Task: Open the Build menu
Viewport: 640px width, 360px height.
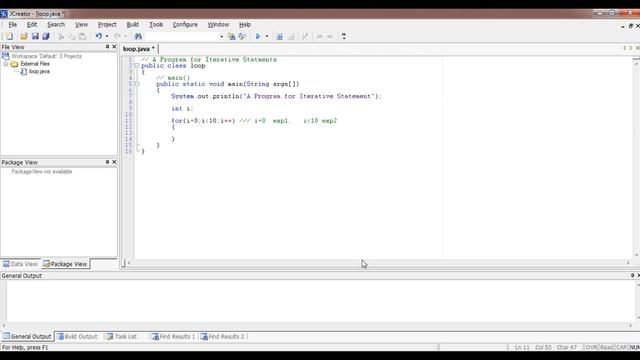Action: pyautogui.click(x=133, y=25)
